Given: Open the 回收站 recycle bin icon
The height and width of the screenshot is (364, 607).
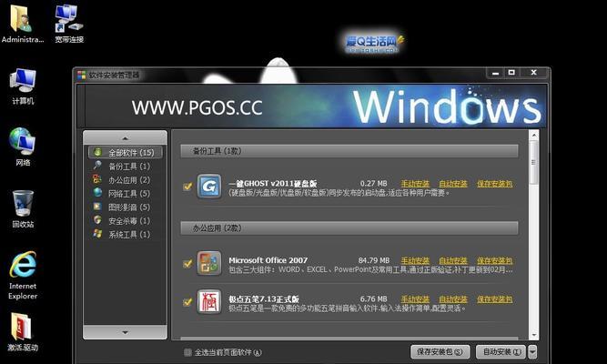Looking at the screenshot, I should 23,203.
